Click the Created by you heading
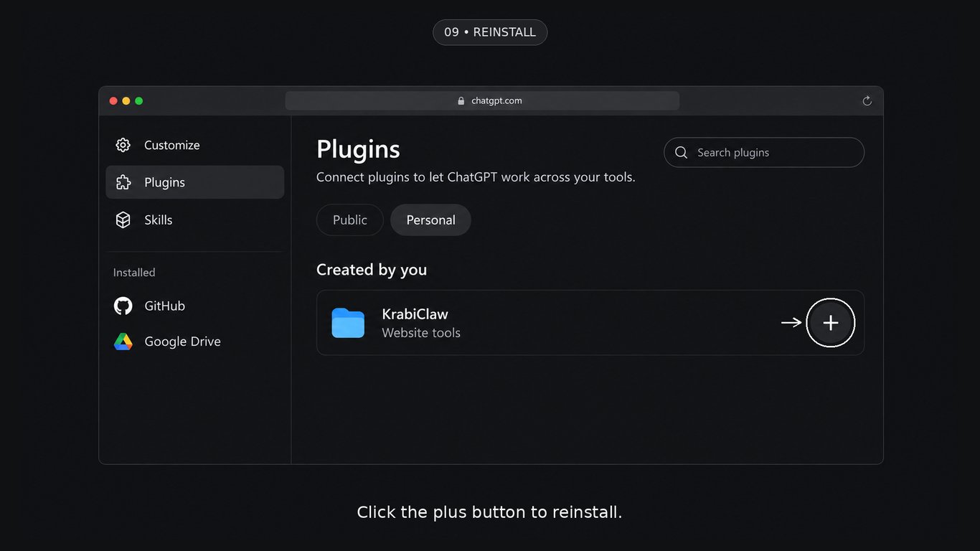Image resolution: width=980 pixels, height=551 pixels. (x=372, y=270)
